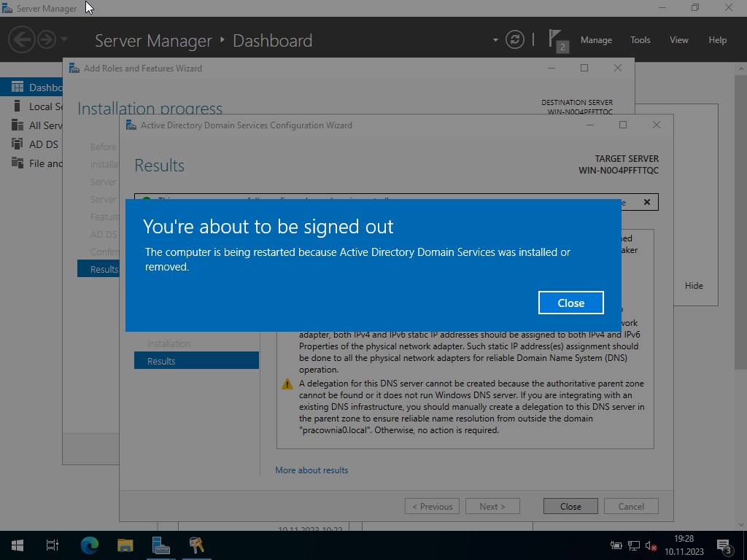Click the keys application icon on taskbar
747x560 pixels.
pyautogui.click(x=197, y=545)
